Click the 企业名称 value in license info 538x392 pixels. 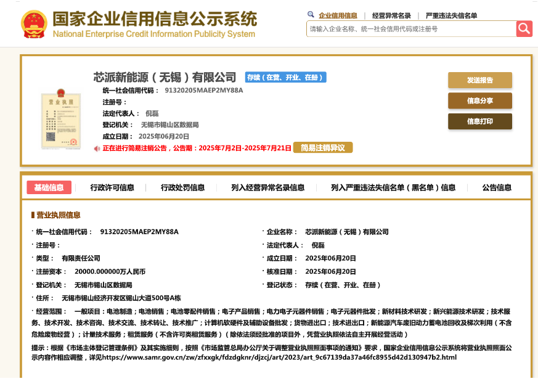click(x=347, y=232)
